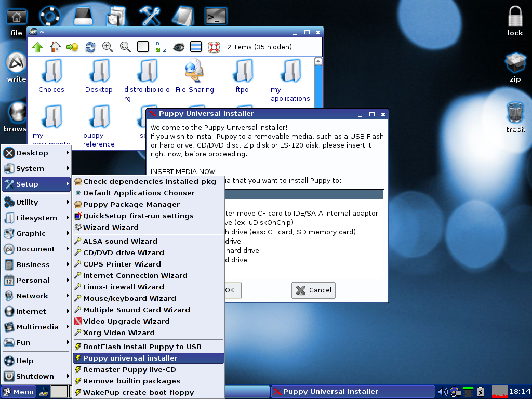Confirm with OK in installer dialog
Screen dimensions: 532x399
(x=233, y=290)
